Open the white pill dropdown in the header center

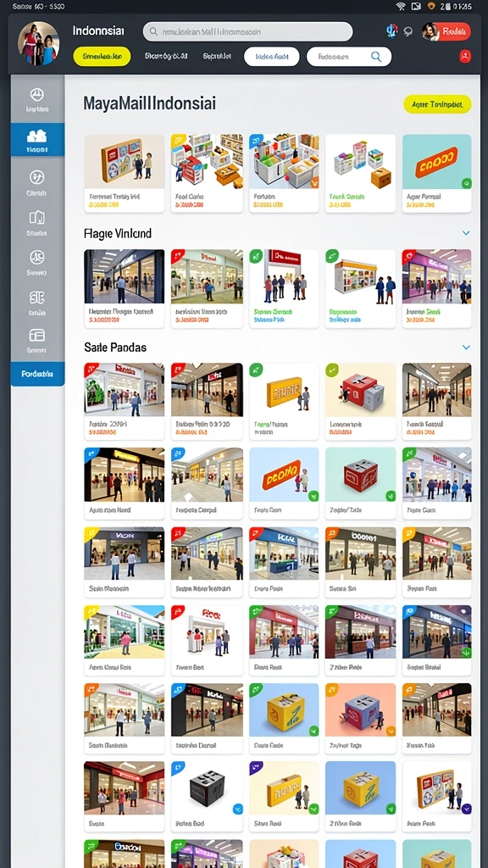(272, 57)
